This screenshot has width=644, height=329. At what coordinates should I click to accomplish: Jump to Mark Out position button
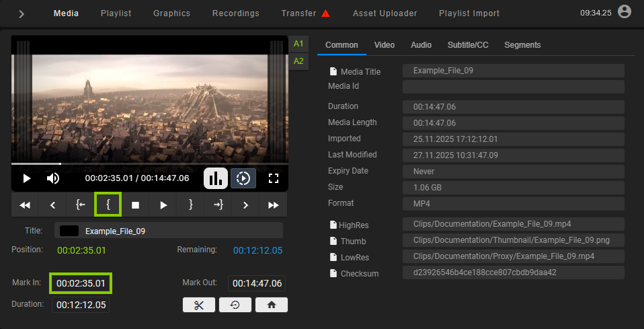point(218,205)
